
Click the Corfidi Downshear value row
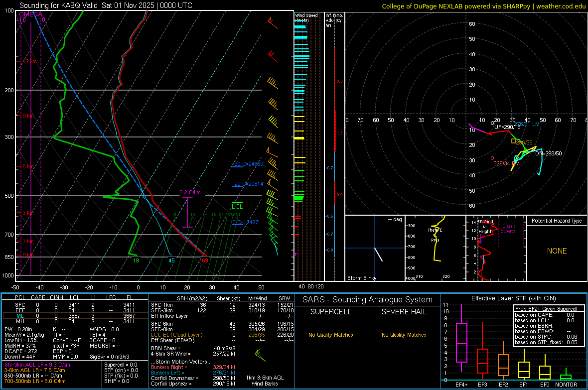click(193, 378)
